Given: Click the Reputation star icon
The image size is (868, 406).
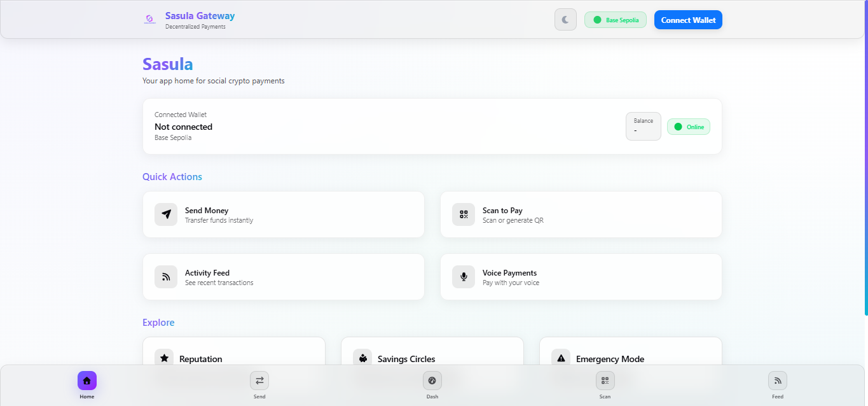Looking at the screenshot, I should 164,358.
